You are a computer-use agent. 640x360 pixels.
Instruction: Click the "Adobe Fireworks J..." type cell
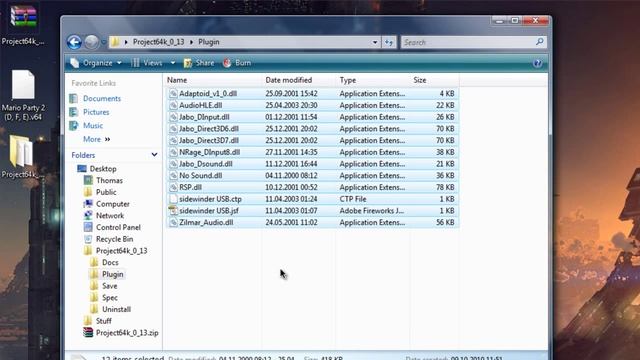tap(371, 211)
